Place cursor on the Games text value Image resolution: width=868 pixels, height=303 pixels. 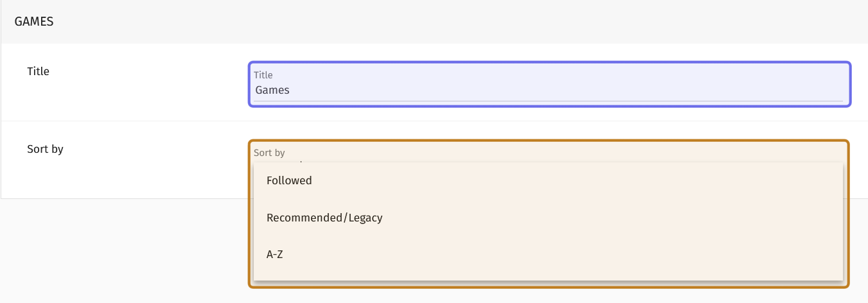272,91
